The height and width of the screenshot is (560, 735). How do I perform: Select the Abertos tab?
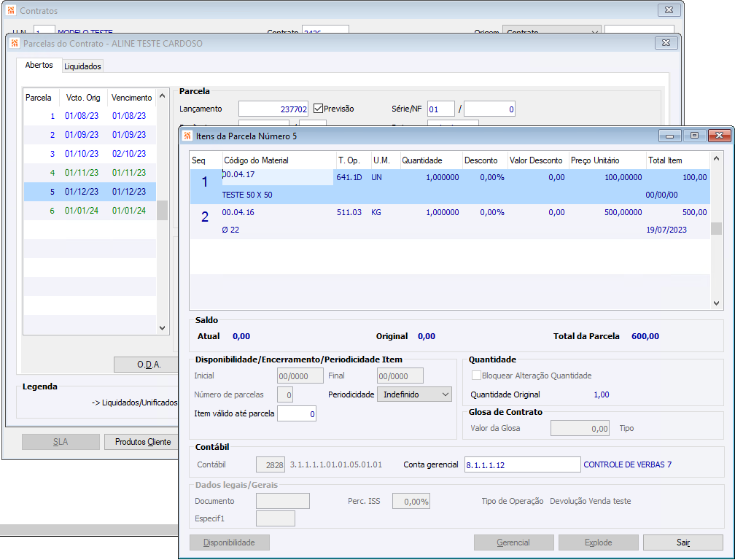click(x=39, y=66)
